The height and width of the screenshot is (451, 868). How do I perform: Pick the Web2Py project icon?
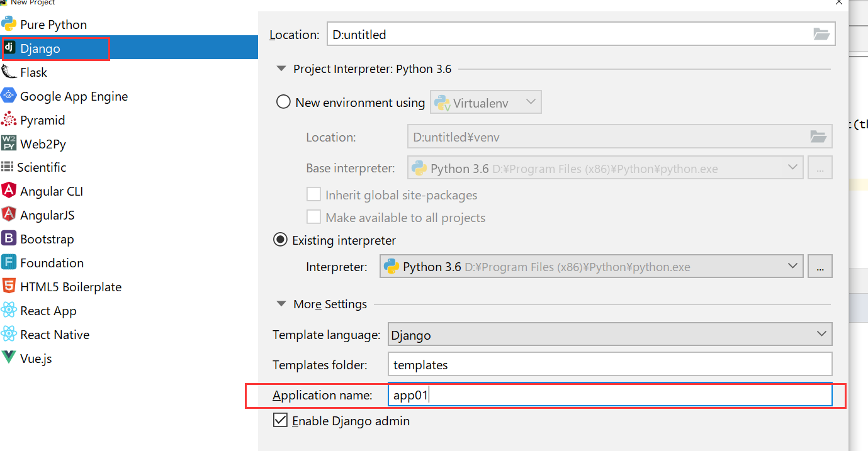tap(9, 143)
